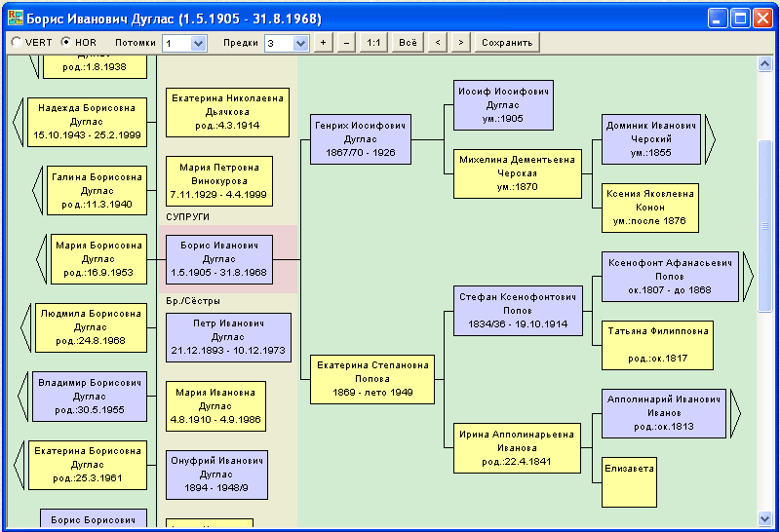Select the HOR orientation radio button
The image size is (780, 532).
pyautogui.click(x=65, y=42)
